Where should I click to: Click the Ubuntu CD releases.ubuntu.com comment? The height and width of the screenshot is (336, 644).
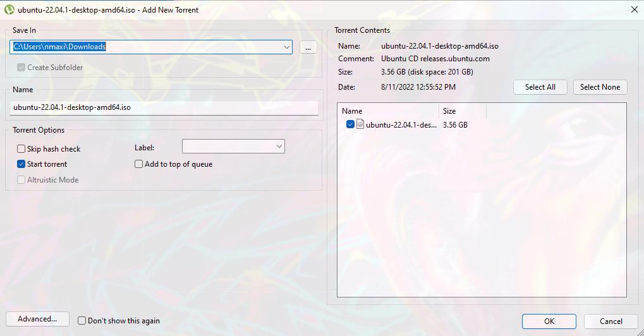tap(435, 59)
